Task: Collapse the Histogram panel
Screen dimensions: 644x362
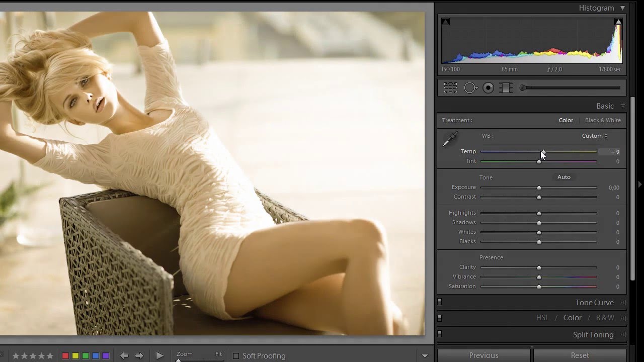Action: point(622,8)
